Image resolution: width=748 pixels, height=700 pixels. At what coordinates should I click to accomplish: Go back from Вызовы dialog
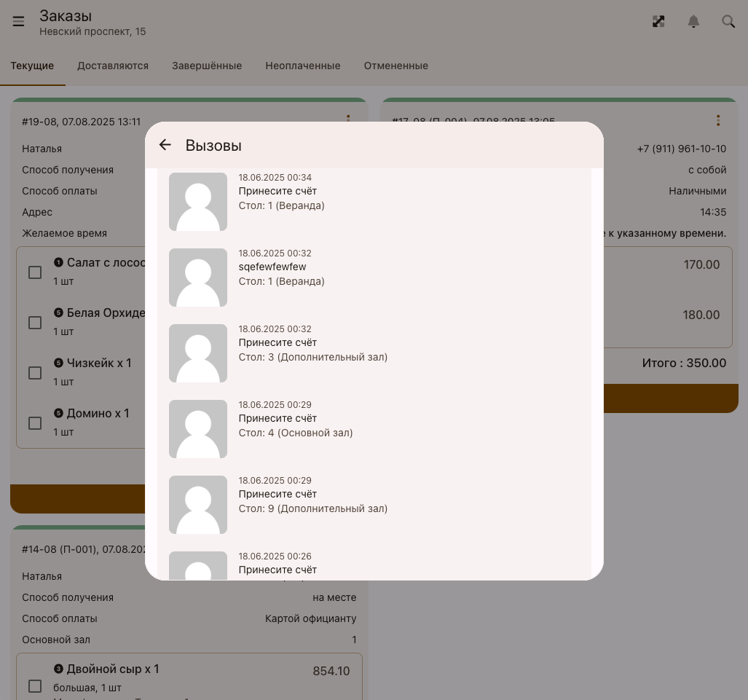pos(165,144)
